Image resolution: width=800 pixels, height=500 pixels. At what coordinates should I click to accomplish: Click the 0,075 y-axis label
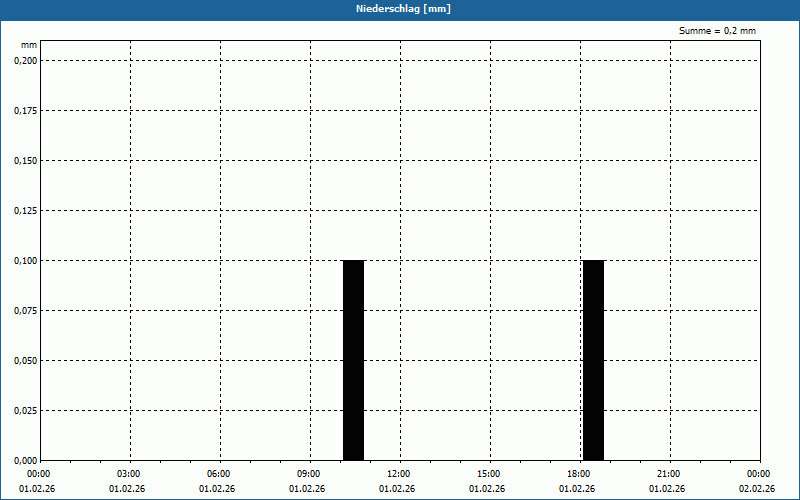[x=26, y=311]
